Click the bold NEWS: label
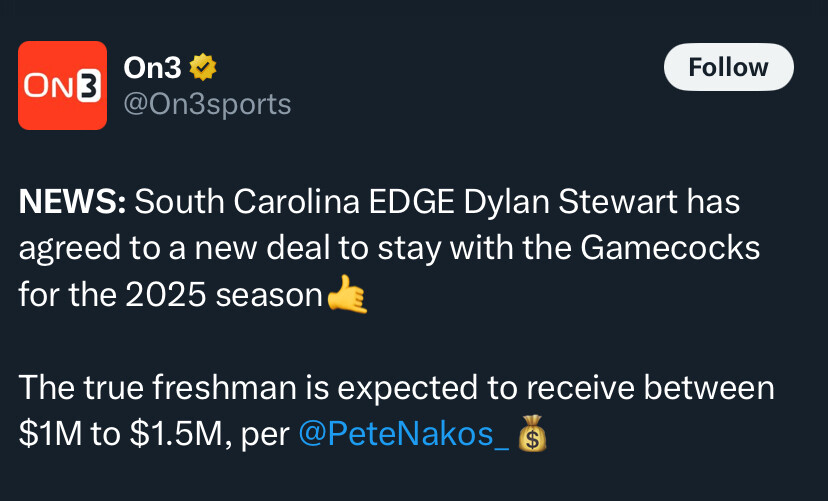 pyautogui.click(x=72, y=202)
